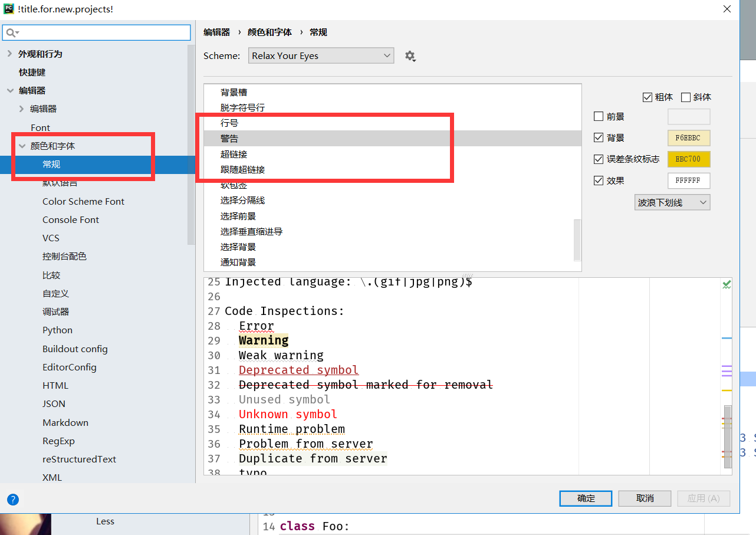Viewport: 756px width, 535px height.
Task: Click the green inspections checkmark in preview
Action: pyautogui.click(x=726, y=284)
